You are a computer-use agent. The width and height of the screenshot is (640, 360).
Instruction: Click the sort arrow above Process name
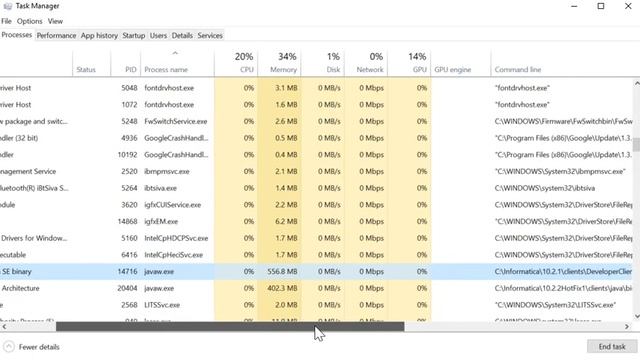coord(175,53)
